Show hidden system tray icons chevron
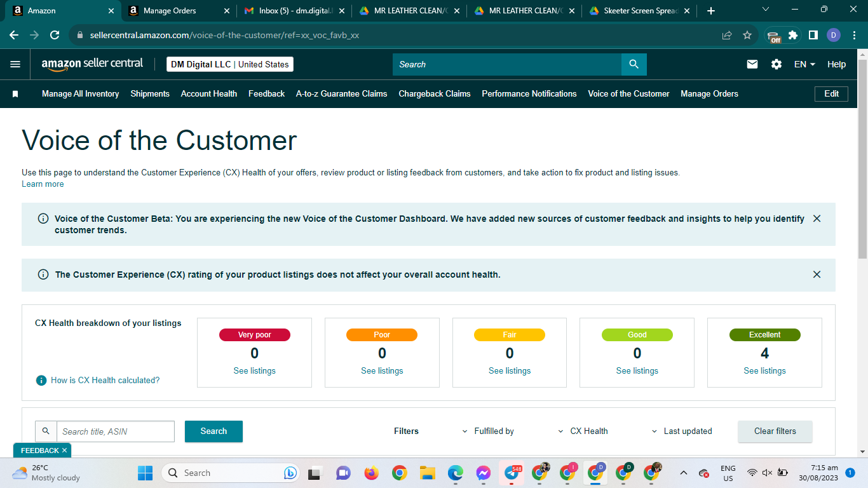The width and height of the screenshot is (868, 488). point(684,473)
